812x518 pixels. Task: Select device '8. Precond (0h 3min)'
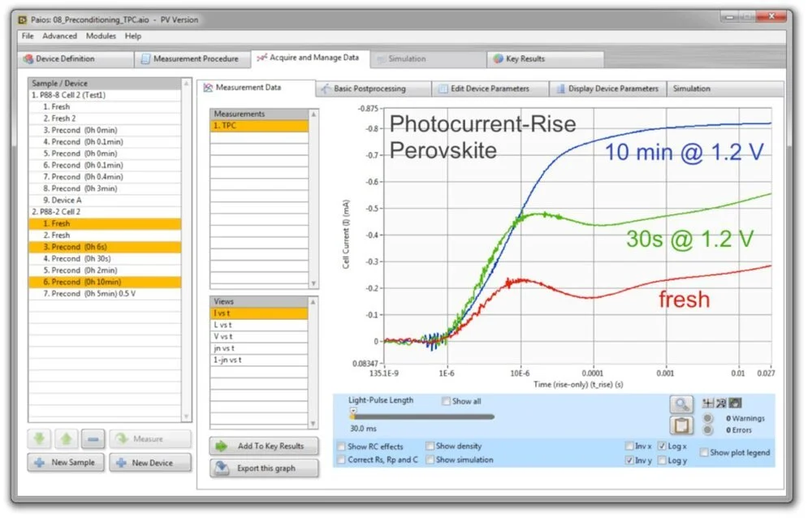click(105, 188)
